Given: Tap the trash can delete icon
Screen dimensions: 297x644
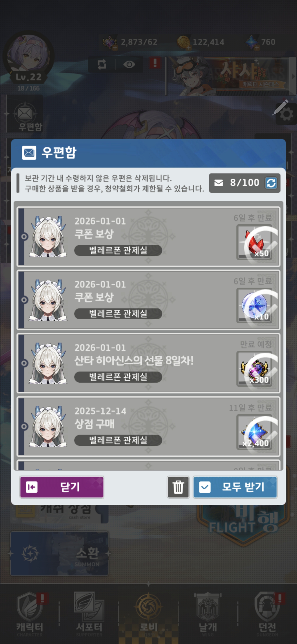Looking at the screenshot, I should coord(178,487).
